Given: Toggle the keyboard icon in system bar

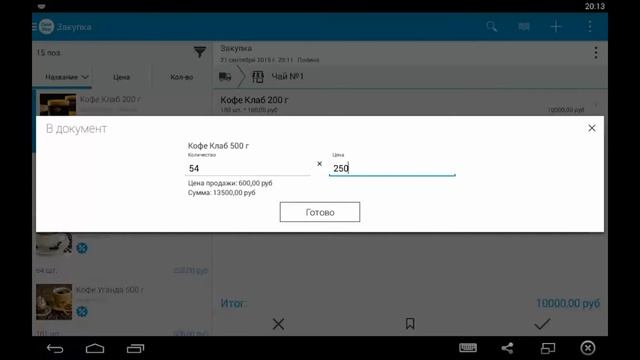Looking at the screenshot, I should [x=468, y=348].
